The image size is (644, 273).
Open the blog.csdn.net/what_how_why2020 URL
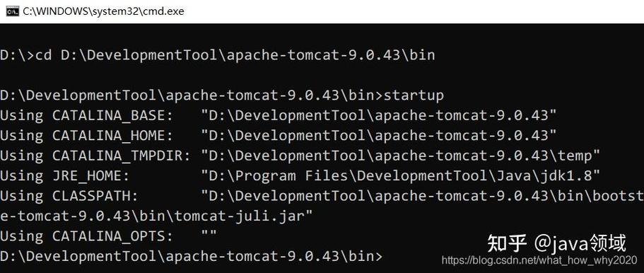[x=539, y=260]
